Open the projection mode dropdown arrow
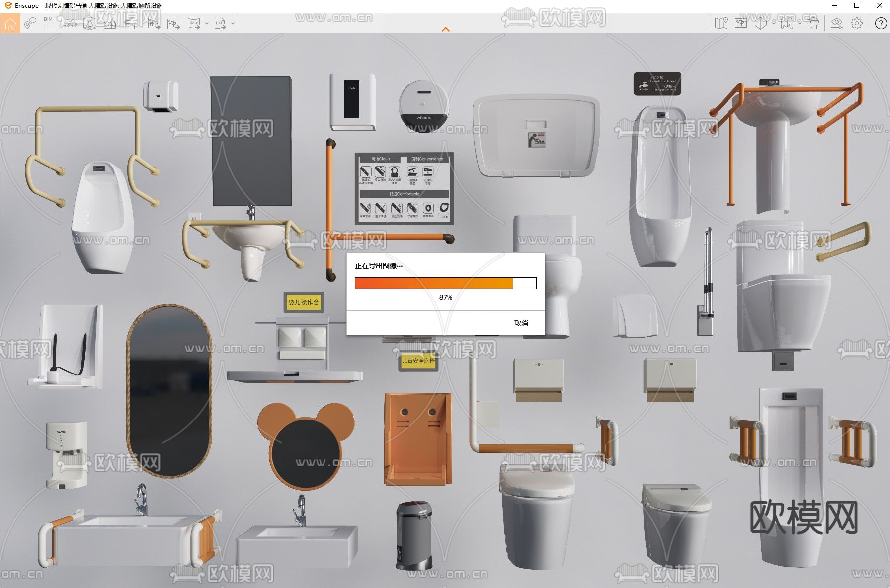Screen dimensions: 890x588 774,23
